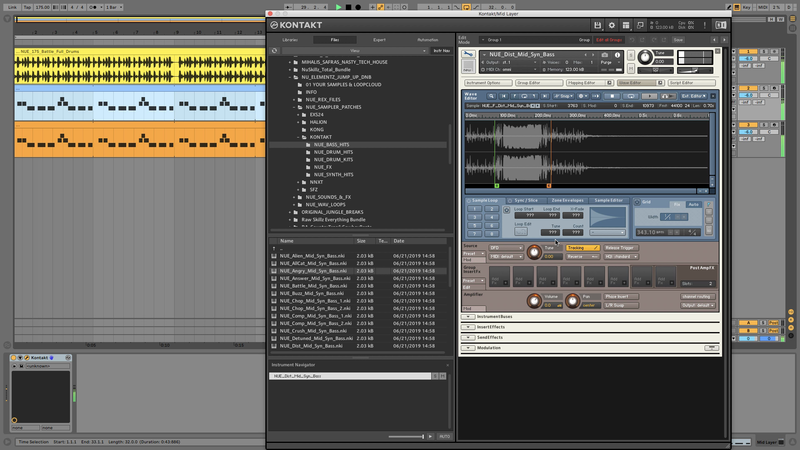Open the Automation tab in Kontakt browser

tap(428, 40)
